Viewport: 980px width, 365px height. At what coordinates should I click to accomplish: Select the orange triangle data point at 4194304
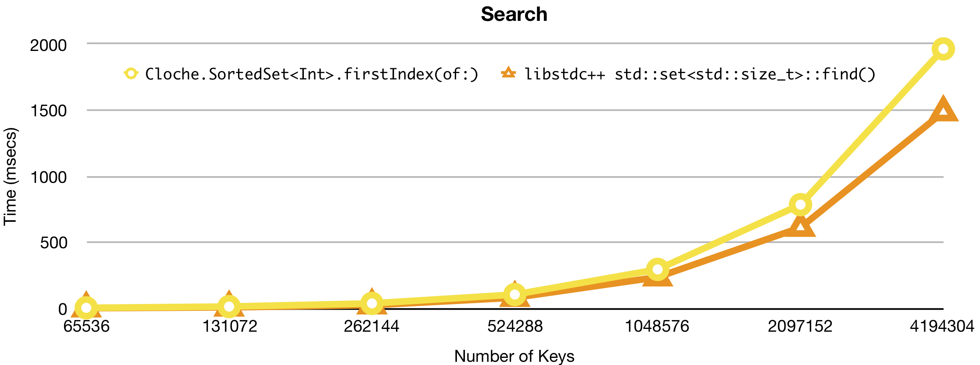[943, 110]
